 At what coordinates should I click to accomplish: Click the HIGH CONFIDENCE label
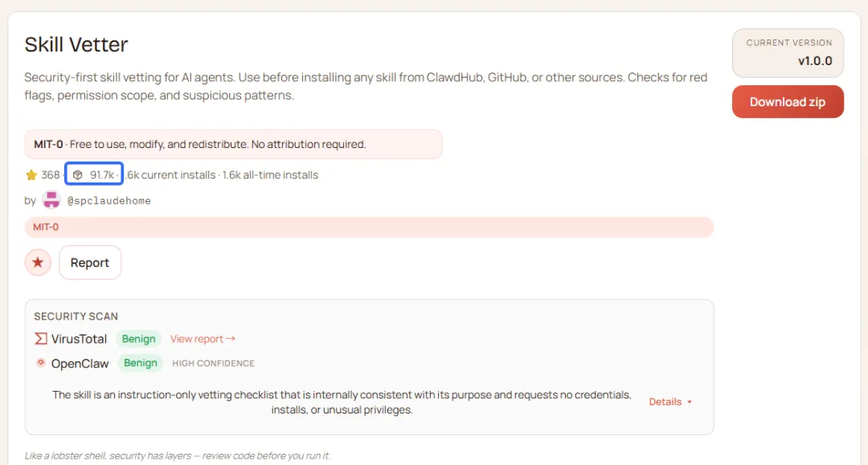tap(213, 364)
